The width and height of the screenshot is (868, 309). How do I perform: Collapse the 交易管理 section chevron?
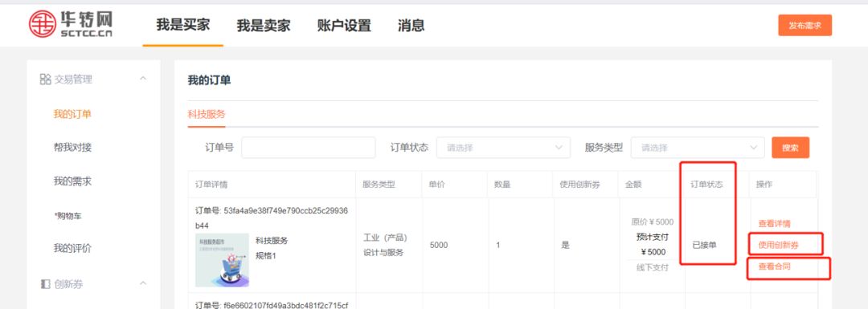click(143, 79)
